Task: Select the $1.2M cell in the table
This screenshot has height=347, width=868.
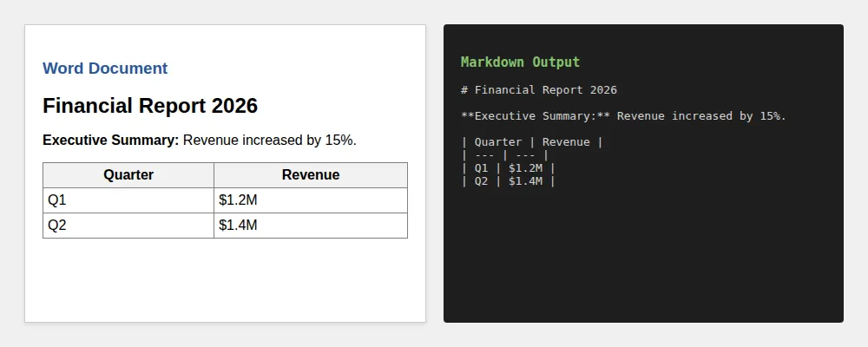Action: [311, 200]
